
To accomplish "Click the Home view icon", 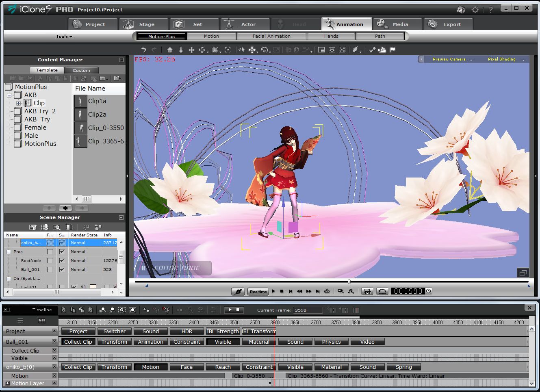I will click(x=170, y=50).
